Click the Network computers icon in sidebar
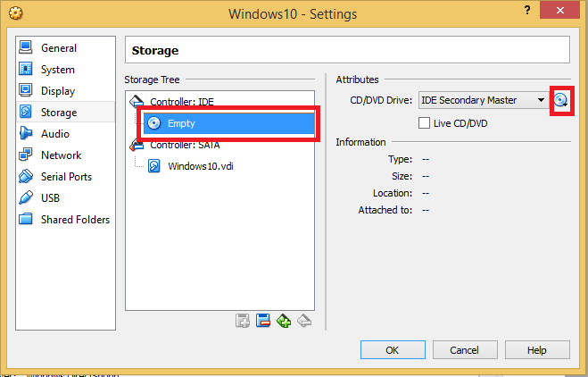588x377 pixels. pos(26,155)
